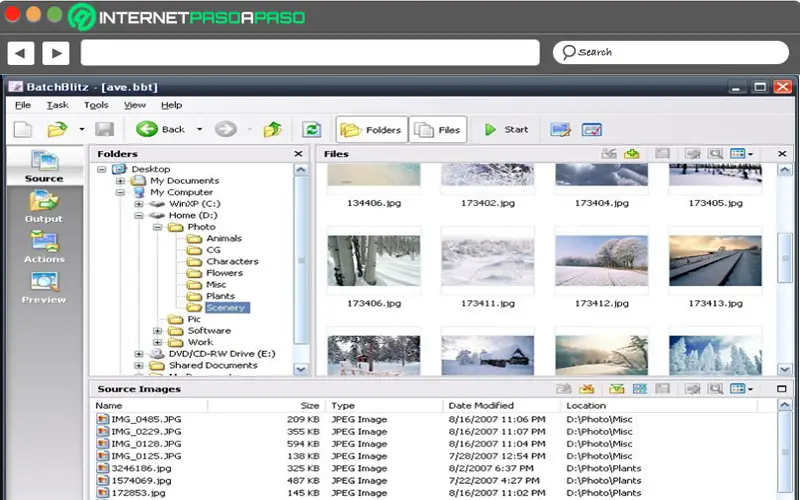Expand the WinXP (C:) drive node
The width and height of the screenshot is (800, 500).
pyautogui.click(x=139, y=204)
